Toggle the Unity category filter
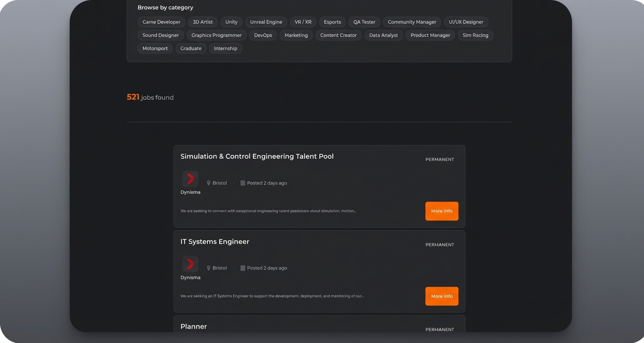This screenshot has width=644, height=343. click(x=231, y=21)
